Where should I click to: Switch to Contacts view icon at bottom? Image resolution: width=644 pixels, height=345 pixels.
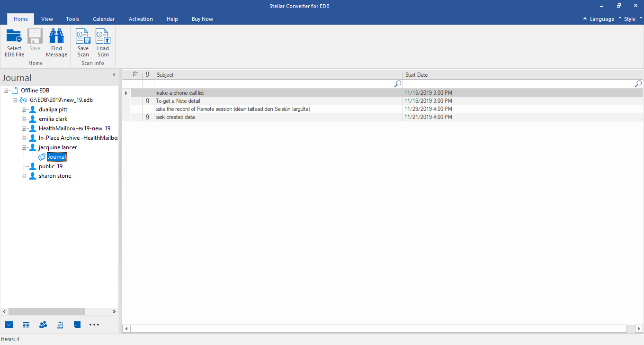[43, 325]
